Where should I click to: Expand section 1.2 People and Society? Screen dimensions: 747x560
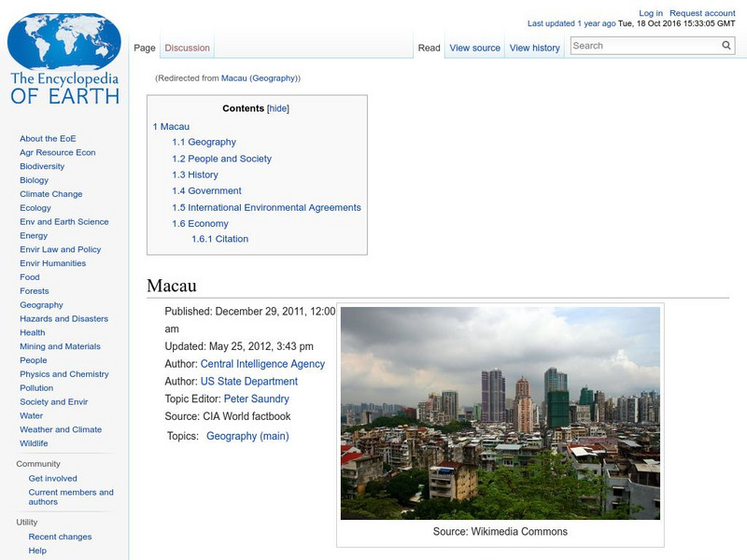click(x=220, y=159)
